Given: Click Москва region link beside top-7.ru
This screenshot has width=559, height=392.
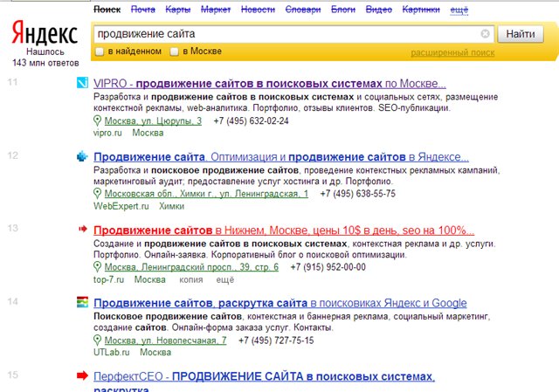Looking at the screenshot, I should pos(149,279).
